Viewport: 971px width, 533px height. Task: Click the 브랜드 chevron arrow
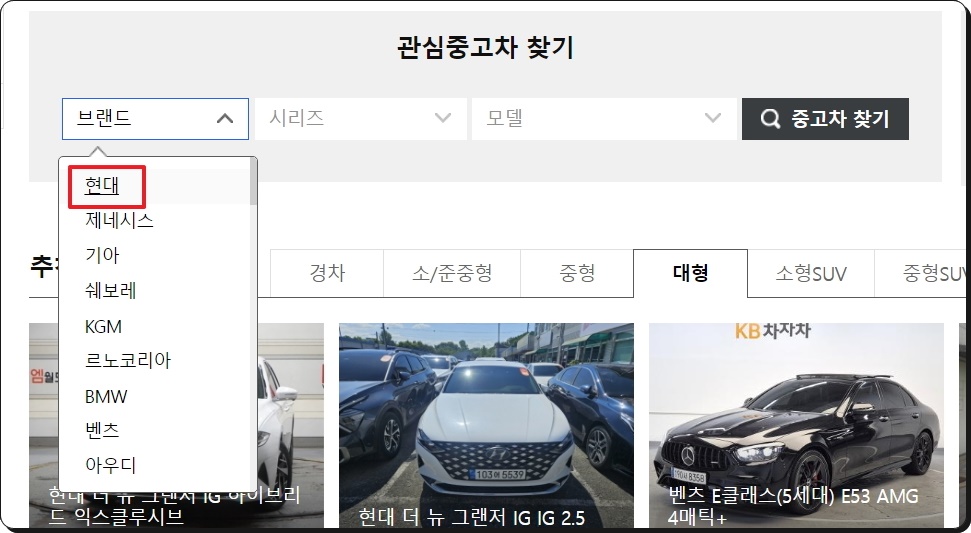click(225, 118)
